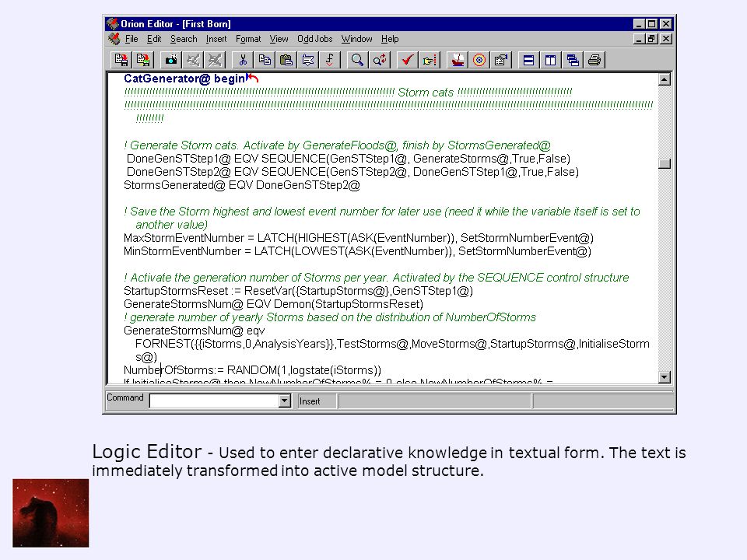Click the Orion Editor title bar icon
This screenshot has height=560, width=747.
112,23
